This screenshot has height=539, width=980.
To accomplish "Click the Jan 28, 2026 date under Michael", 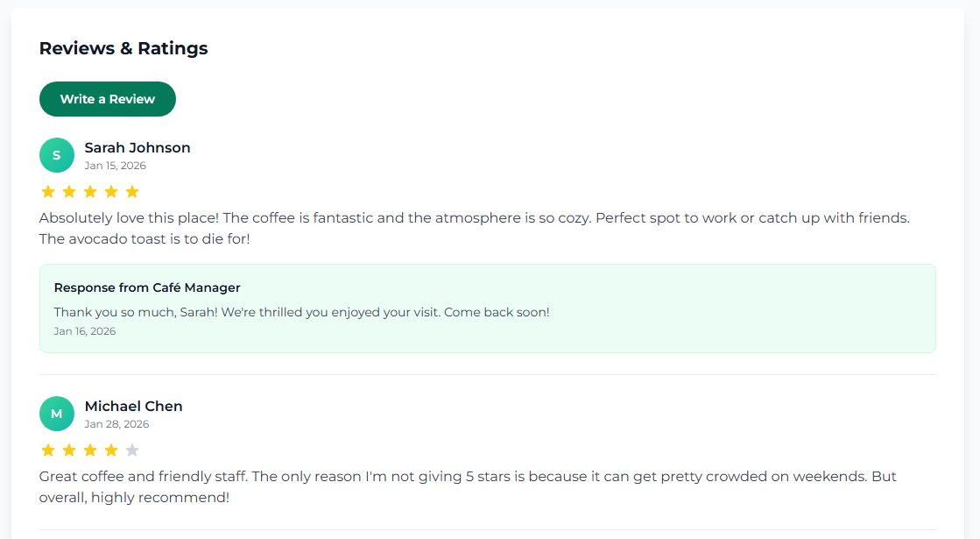I will pos(116,423).
